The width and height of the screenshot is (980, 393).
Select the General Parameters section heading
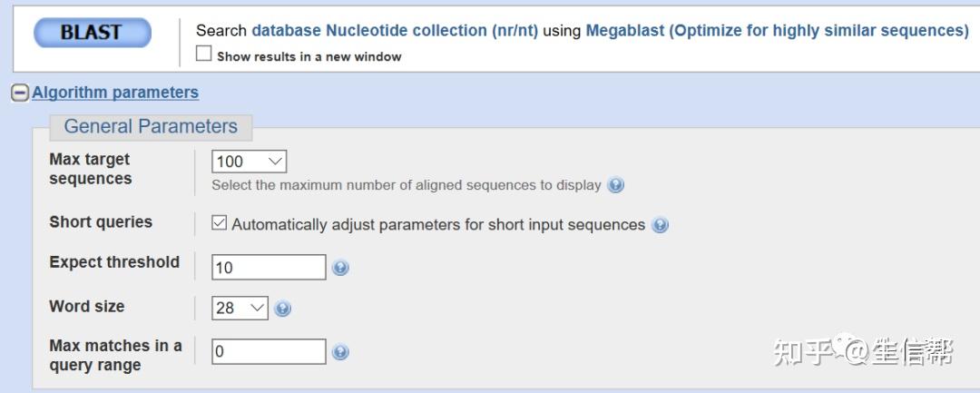(x=151, y=127)
